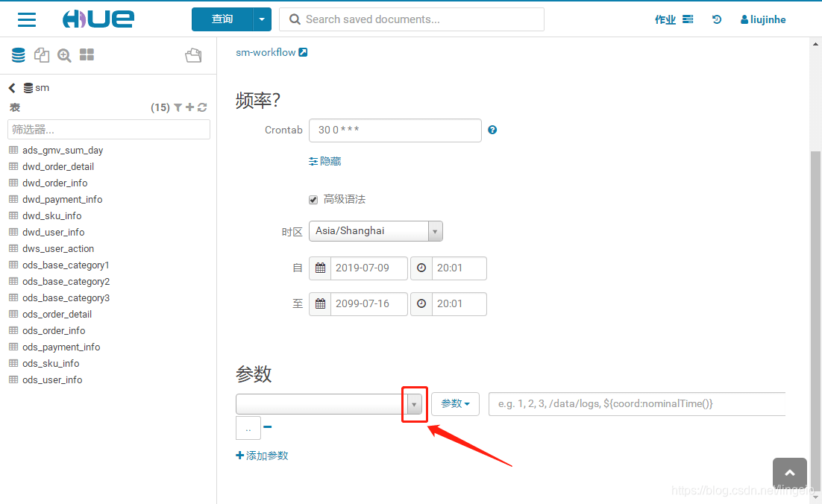The image size is (822, 504).
Task: Select table dwd_order_info
Action: pyautogui.click(x=54, y=183)
